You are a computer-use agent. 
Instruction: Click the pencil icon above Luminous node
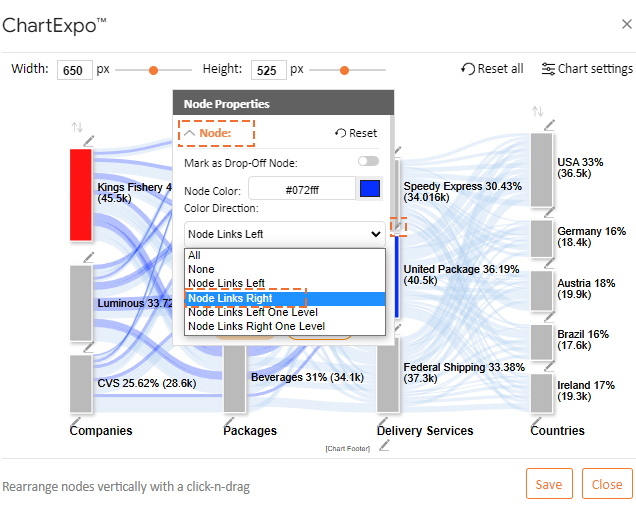(x=88, y=257)
